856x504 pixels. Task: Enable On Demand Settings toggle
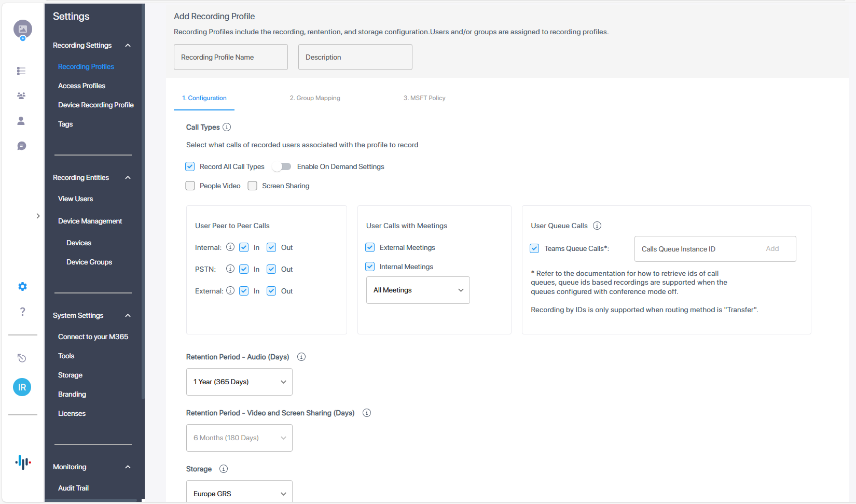[x=282, y=166]
